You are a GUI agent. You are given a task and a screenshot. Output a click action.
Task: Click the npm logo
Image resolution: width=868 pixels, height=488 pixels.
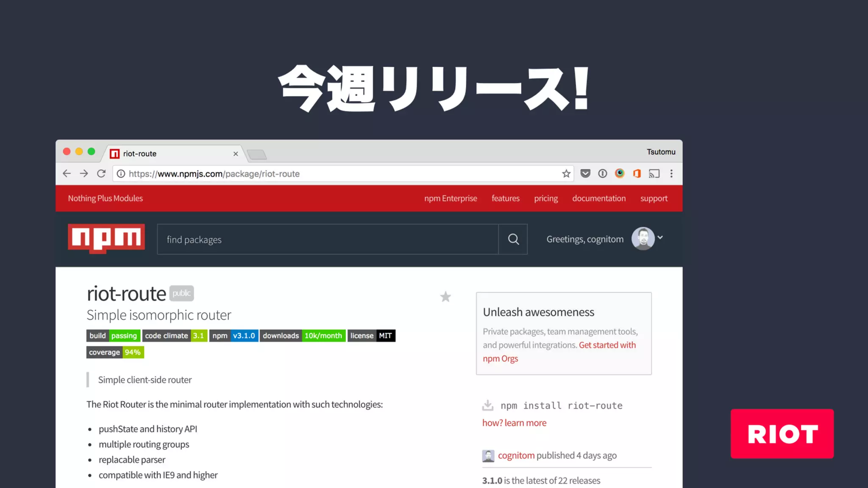click(x=106, y=238)
